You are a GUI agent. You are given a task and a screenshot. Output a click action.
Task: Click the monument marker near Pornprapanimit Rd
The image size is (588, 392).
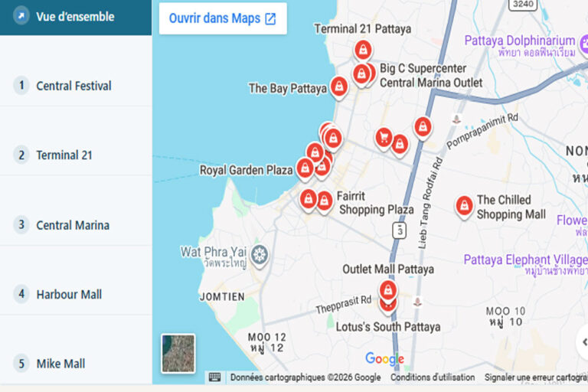coord(456,119)
